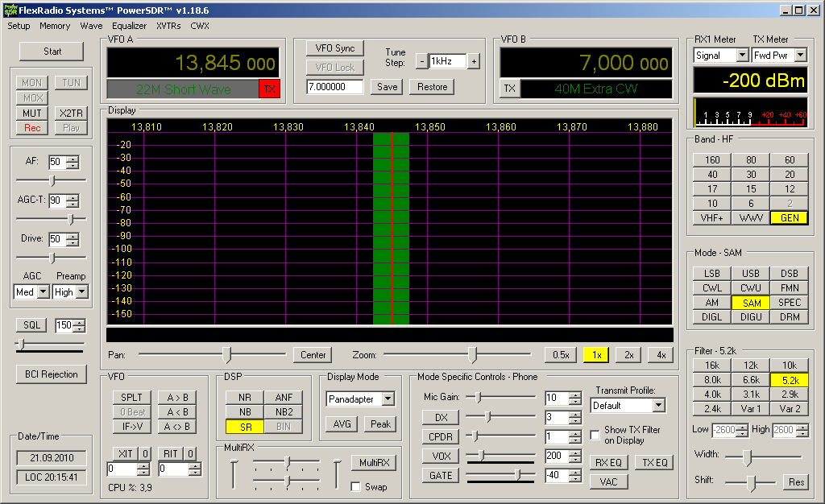
Task: Check the MultiRX Swap checkbox
Action: pos(355,486)
